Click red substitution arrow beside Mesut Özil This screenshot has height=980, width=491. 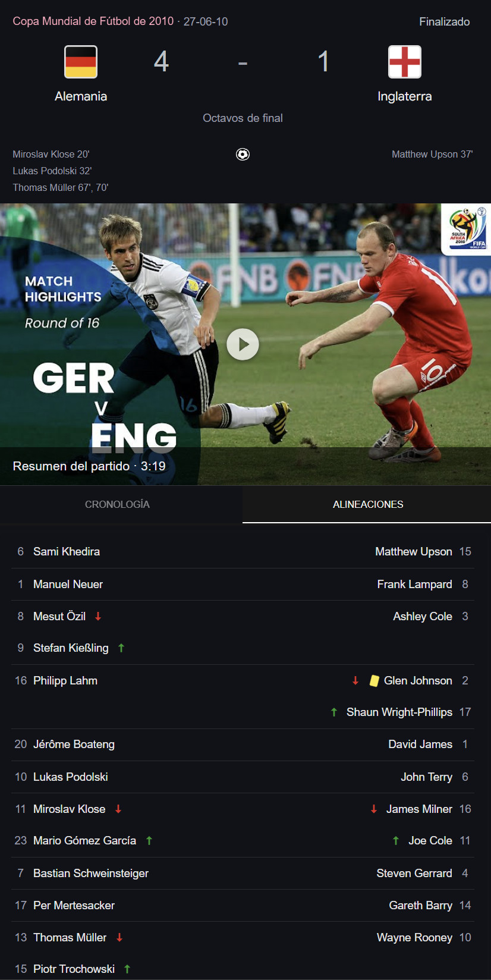(98, 617)
